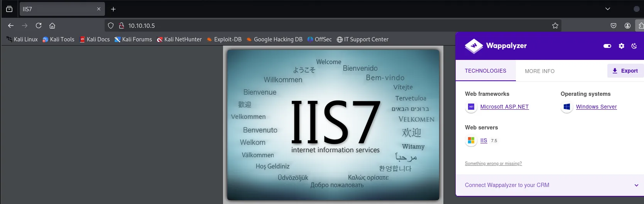The width and height of the screenshot is (644, 204).
Task: Open the Kali Docs bookmark
Action: [x=95, y=39]
